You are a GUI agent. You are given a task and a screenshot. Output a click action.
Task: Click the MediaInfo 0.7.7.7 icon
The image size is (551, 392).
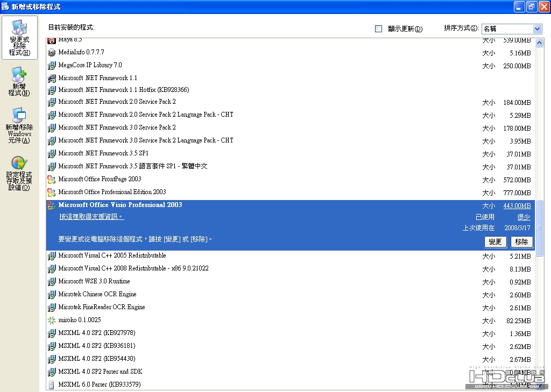point(52,52)
